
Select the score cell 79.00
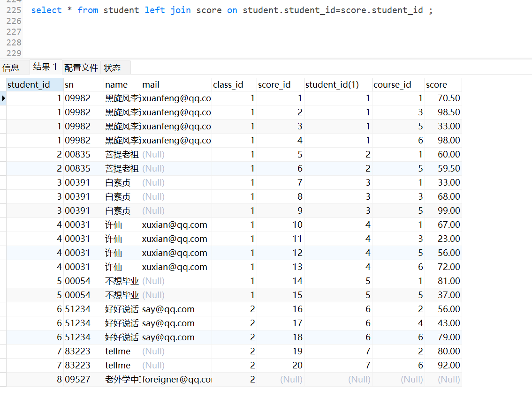pyautogui.click(x=443, y=337)
